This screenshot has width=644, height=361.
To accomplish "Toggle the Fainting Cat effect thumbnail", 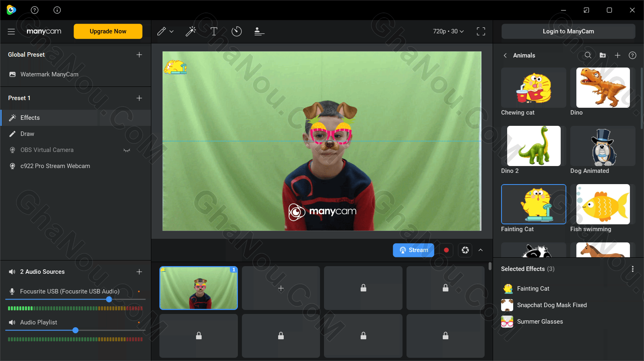I will pos(534,204).
